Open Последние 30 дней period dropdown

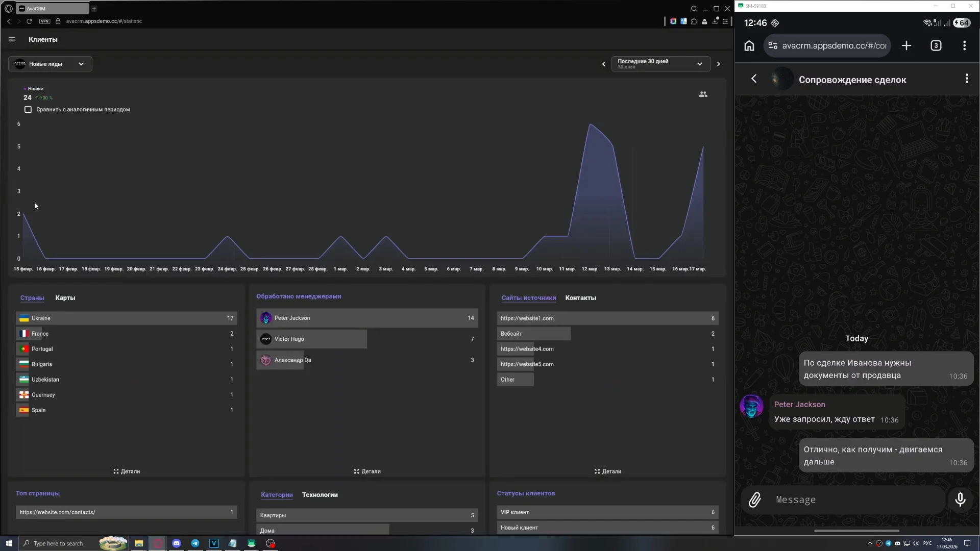(x=660, y=64)
